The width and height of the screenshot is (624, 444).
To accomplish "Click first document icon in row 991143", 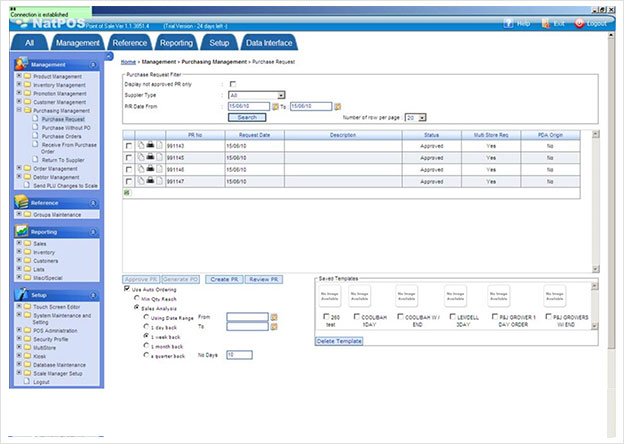I will pos(141,146).
